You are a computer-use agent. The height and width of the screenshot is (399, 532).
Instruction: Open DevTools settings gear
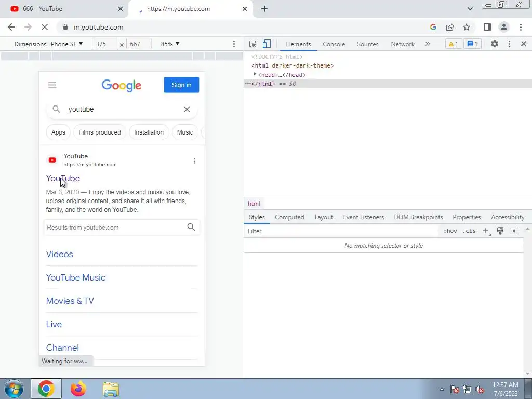coord(495,44)
